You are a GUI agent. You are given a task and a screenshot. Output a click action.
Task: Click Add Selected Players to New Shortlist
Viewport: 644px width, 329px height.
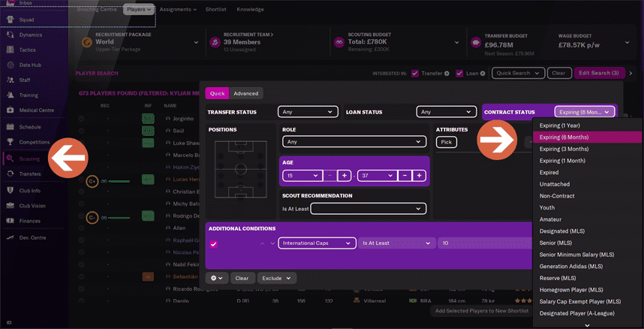[482, 311]
